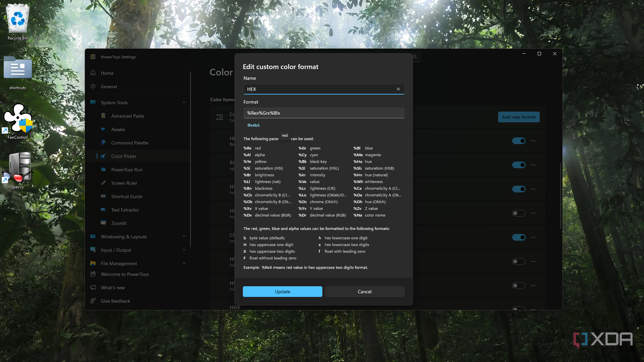Launch FanControl desktop shortcut
This screenshot has height=362, width=644.
tap(18, 121)
